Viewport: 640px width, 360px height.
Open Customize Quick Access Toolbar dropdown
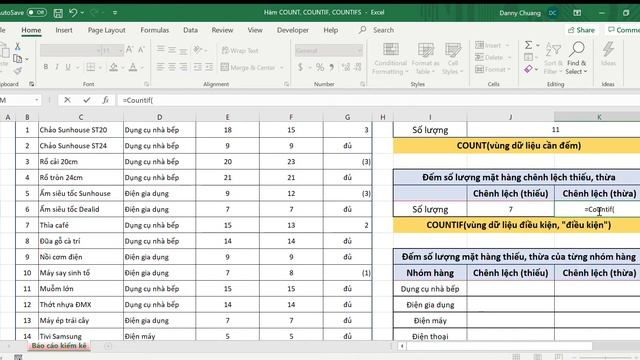tap(115, 13)
